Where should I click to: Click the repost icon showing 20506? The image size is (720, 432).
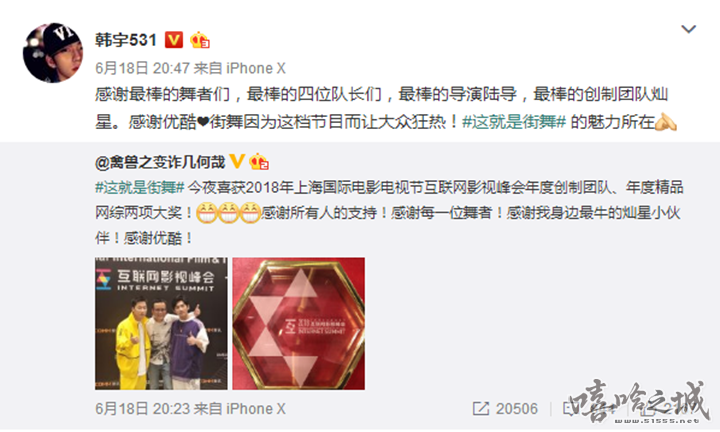[480, 409]
